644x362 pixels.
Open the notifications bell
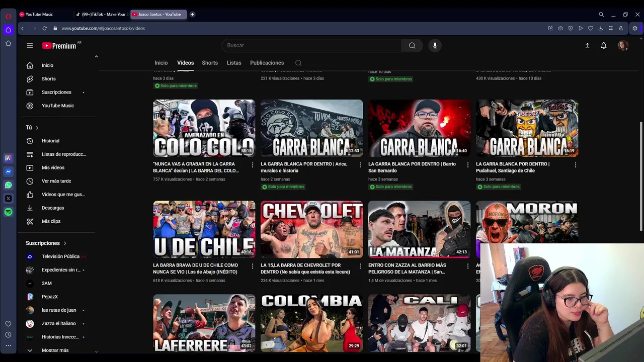pyautogui.click(x=604, y=46)
